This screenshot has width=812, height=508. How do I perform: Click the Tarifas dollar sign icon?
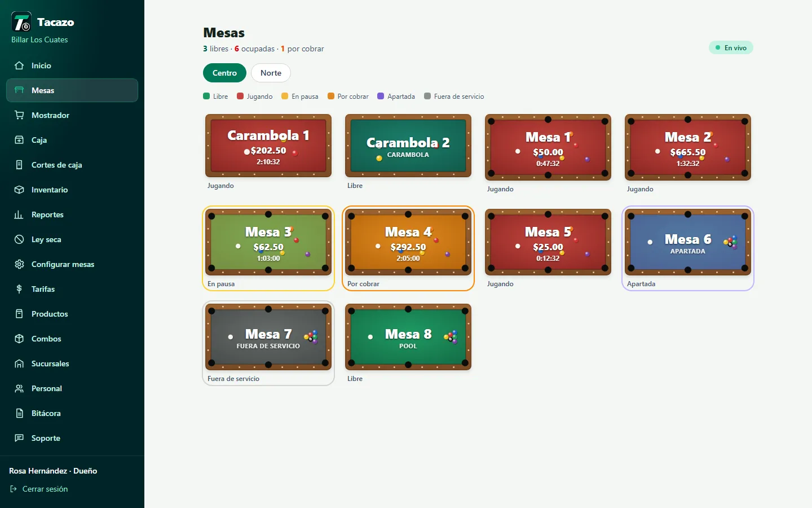[19, 289]
